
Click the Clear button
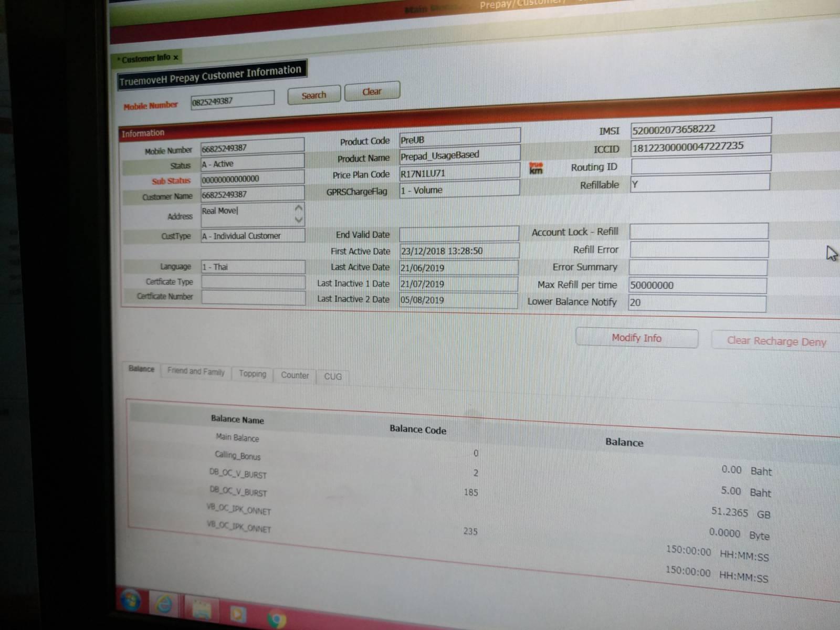(x=372, y=91)
